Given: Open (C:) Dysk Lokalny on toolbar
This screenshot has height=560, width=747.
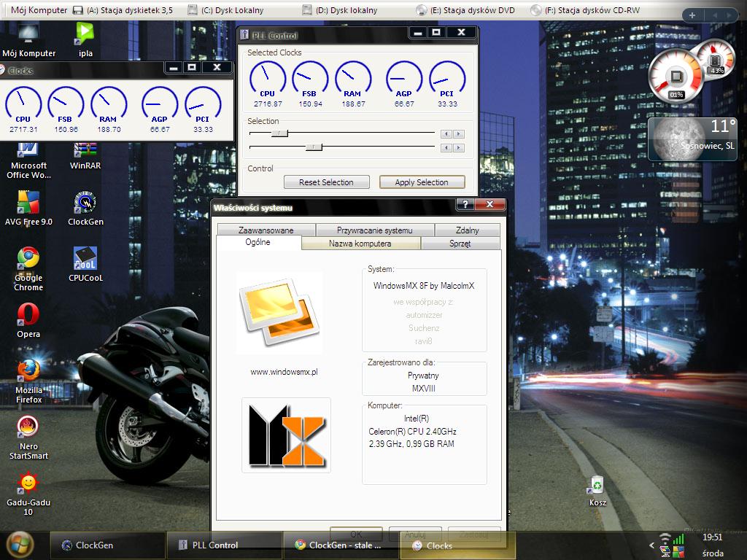Looking at the screenshot, I should pyautogui.click(x=225, y=10).
